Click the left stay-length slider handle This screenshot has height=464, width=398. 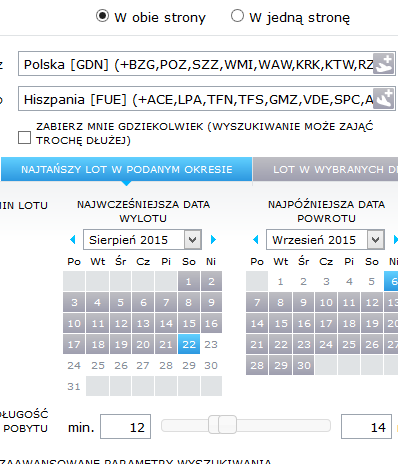click(x=213, y=425)
